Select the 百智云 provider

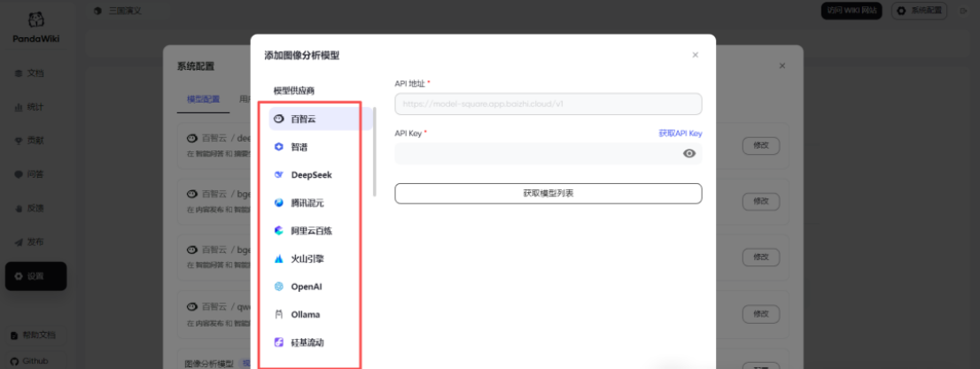pos(321,119)
